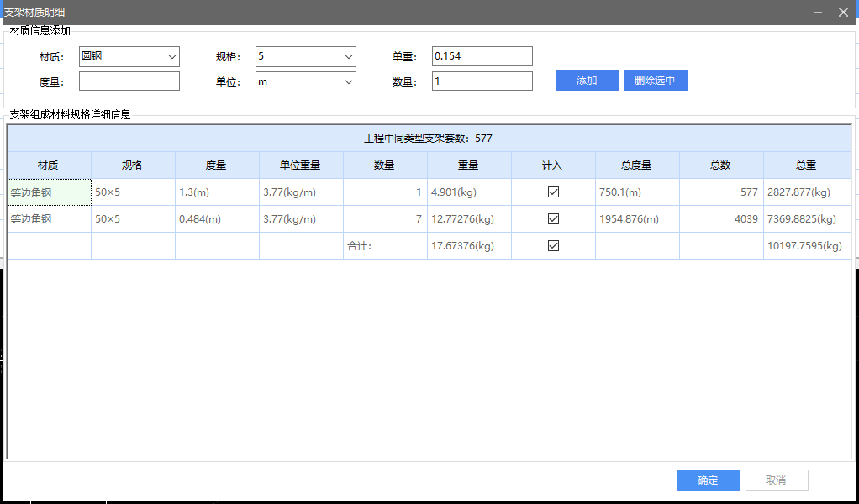Screen dimensions: 859x504
Task: Toggle the 计入 checkbox in 合计 row
Action: (553, 246)
